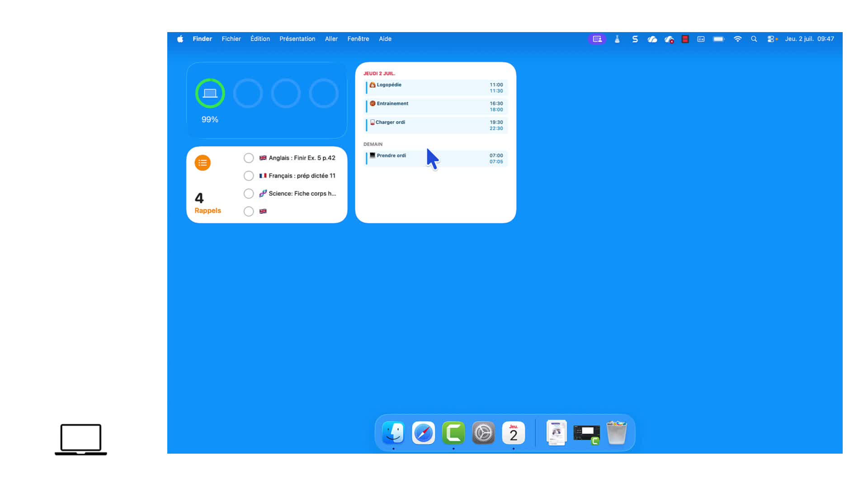Click the S-shaped menu bar icon
868x488 pixels.
pos(635,39)
